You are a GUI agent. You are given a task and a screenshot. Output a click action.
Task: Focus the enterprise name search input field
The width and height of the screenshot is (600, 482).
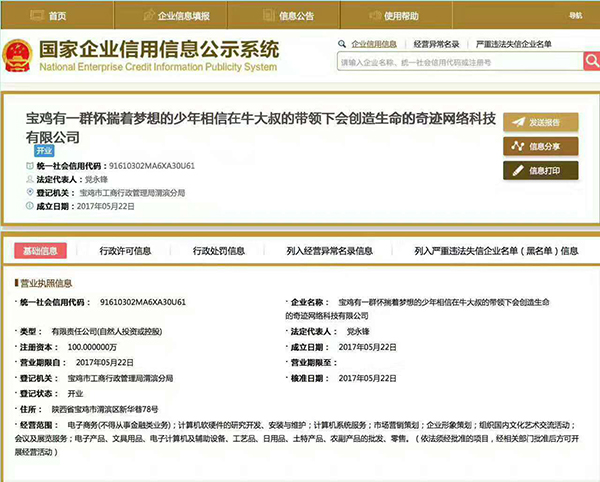pos(460,62)
